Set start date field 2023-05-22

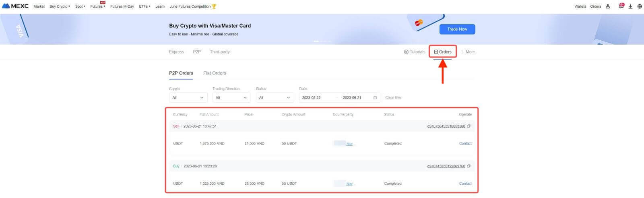312,98
